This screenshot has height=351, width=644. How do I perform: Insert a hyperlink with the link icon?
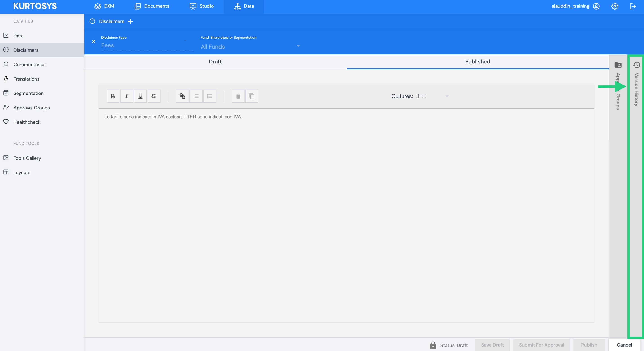[x=182, y=96]
